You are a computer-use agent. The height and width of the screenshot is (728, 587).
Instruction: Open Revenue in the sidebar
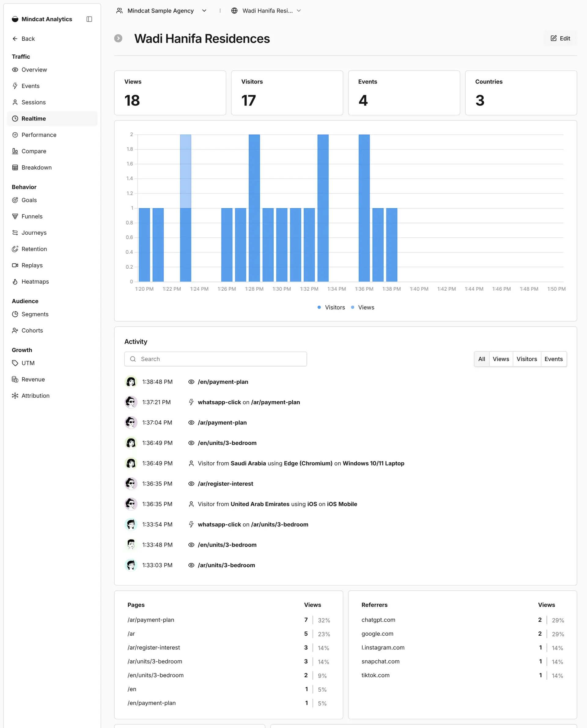click(x=52, y=379)
